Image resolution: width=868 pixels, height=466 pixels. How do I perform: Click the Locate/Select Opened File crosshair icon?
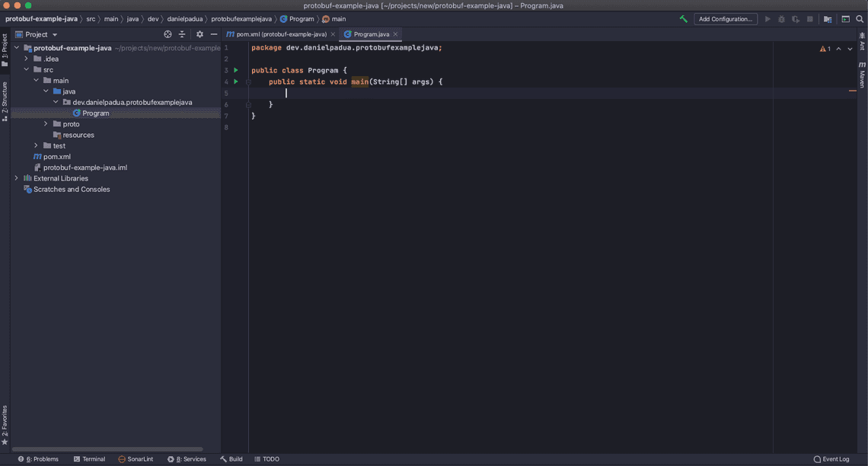[x=168, y=34]
